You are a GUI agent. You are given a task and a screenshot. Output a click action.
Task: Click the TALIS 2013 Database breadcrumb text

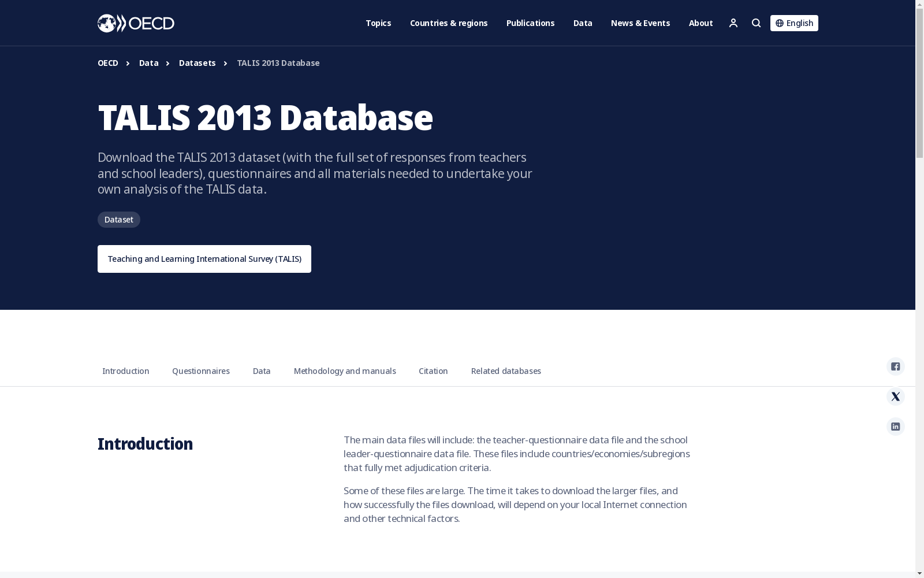[278, 63]
